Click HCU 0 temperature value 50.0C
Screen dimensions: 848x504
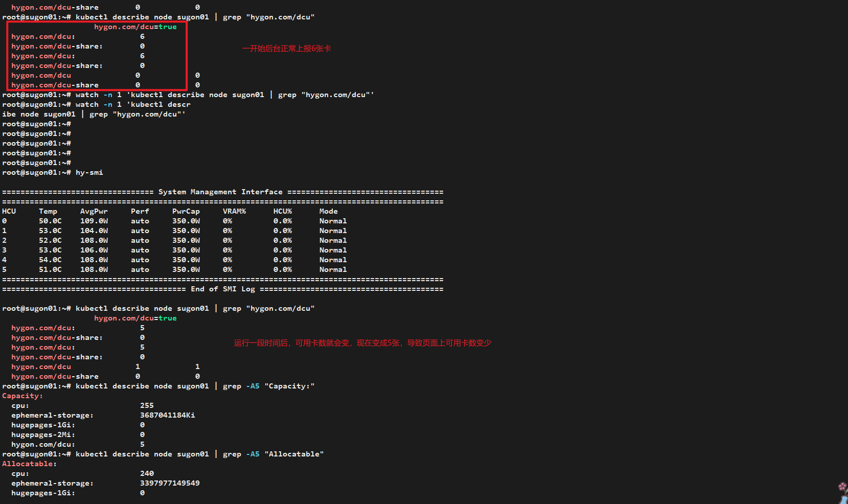(x=50, y=221)
